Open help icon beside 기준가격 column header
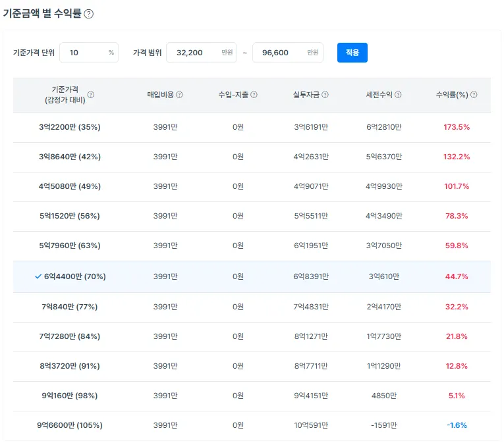 point(91,95)
